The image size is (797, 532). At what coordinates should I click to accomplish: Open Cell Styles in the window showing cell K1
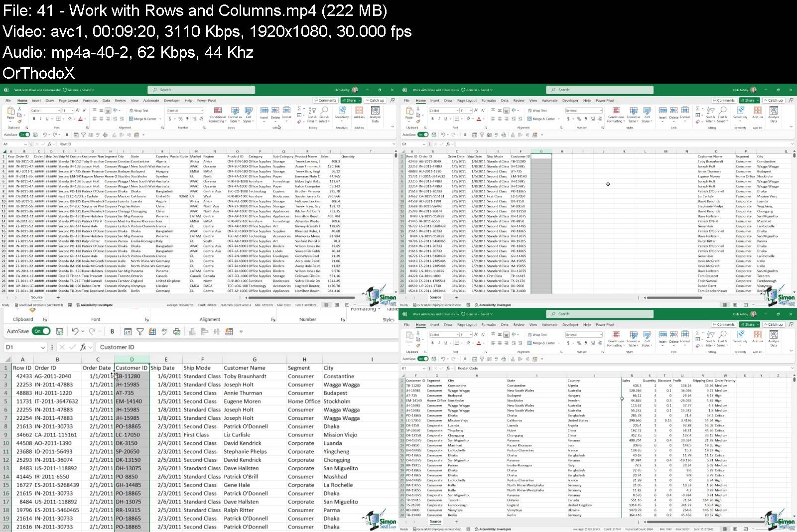[x=646, y=339]
